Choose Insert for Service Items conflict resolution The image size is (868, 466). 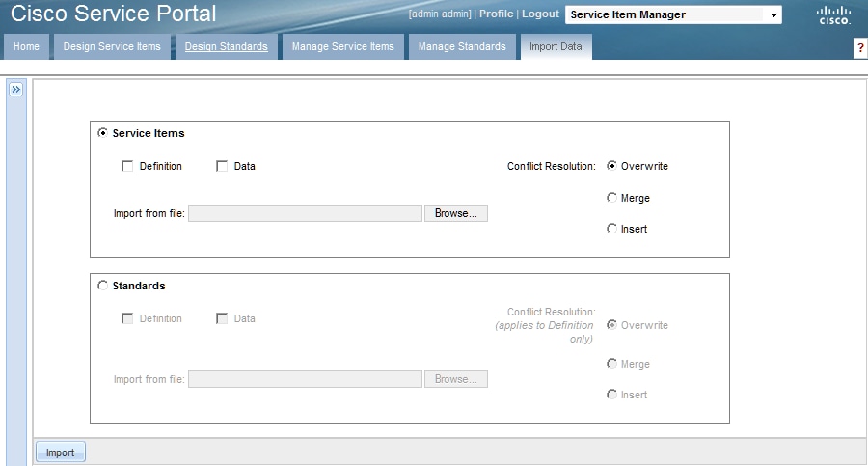(611, 229)
